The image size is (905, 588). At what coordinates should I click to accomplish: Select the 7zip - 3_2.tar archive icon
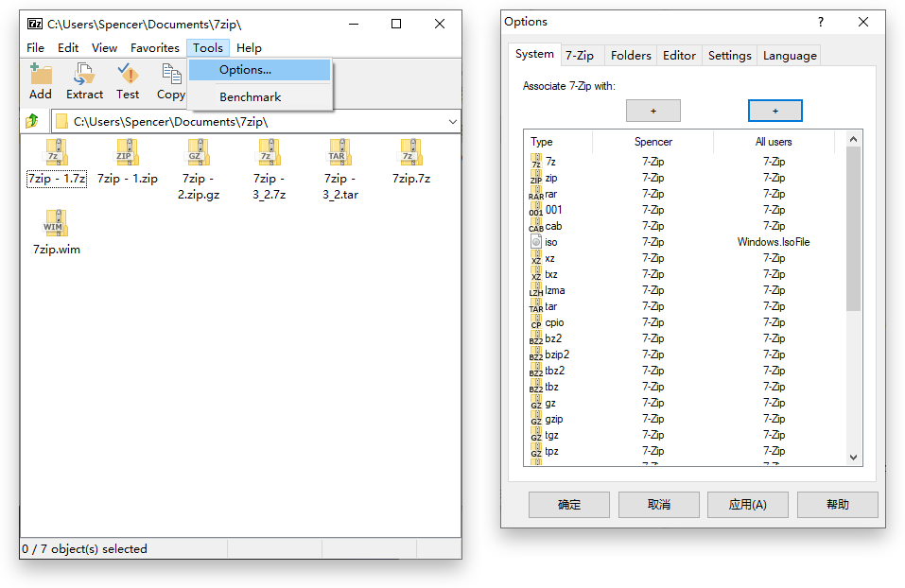(339, 152)
